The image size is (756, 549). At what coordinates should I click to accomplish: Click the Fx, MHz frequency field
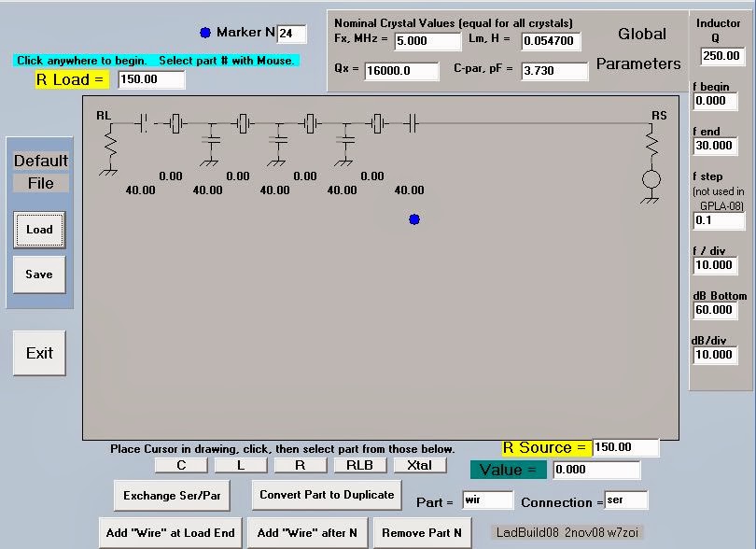tap(427, 41)
